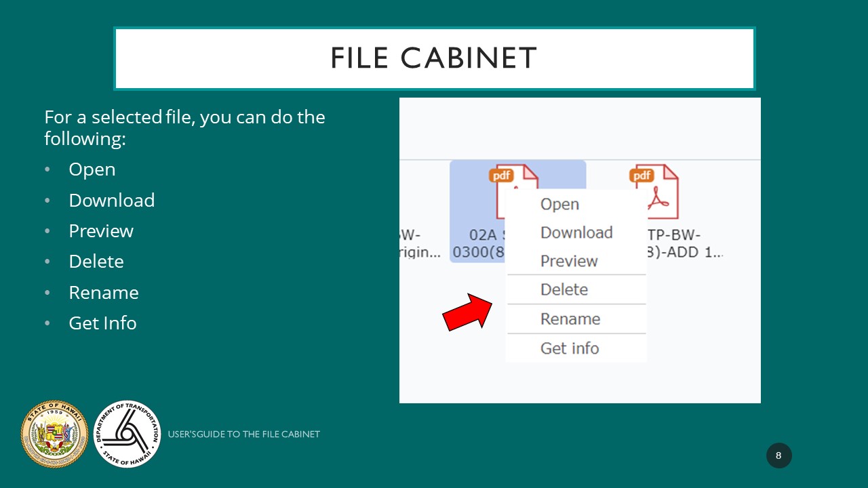The image size is (868, 488).
Task: Click the Department of Transportation logo
Action: [127, 434]
